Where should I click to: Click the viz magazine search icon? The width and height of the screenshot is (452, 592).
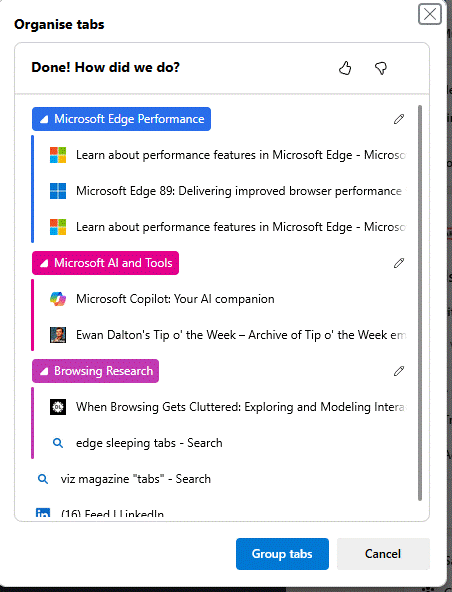point(43,479)
